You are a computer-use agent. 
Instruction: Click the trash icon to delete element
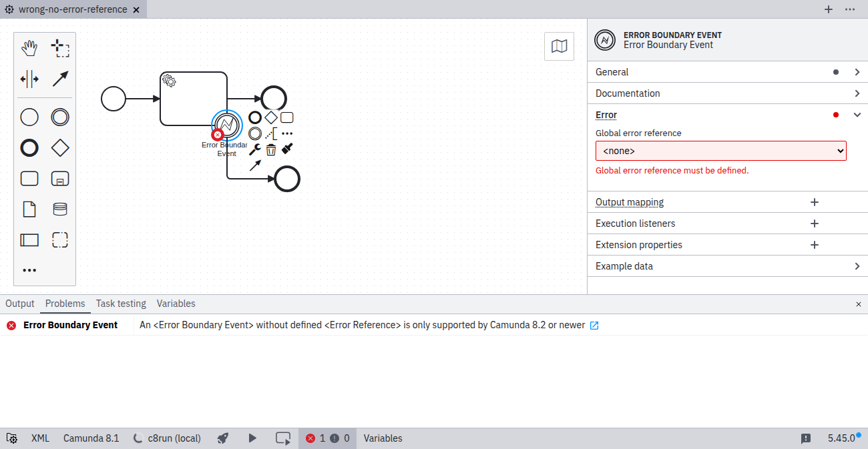tap(271, 149)
